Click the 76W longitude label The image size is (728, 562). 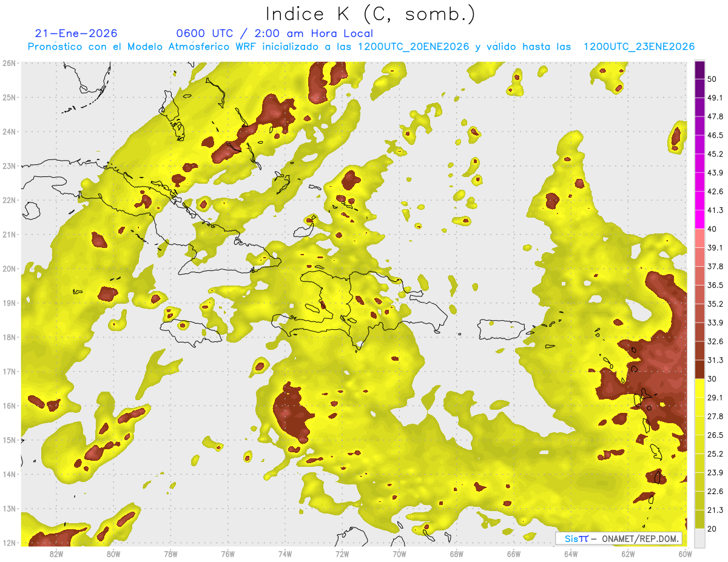point(227,554)
